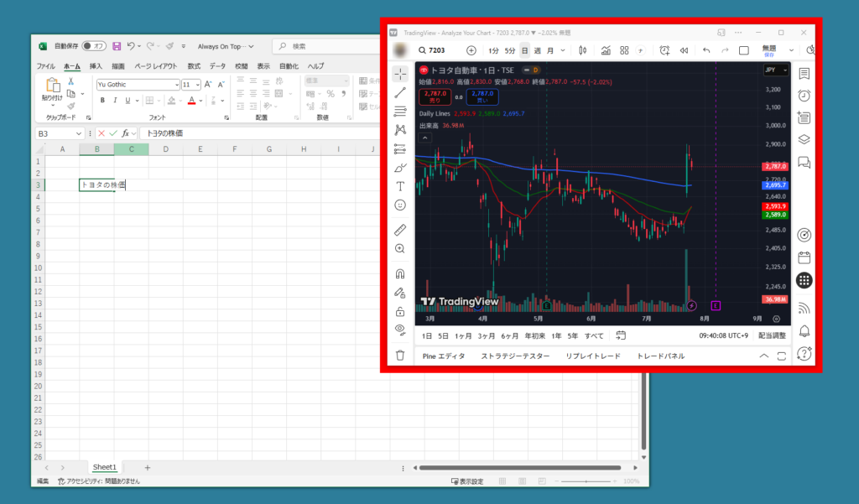
Task: Activate the zoom-in magnifier tool
Action: [400, 249]
